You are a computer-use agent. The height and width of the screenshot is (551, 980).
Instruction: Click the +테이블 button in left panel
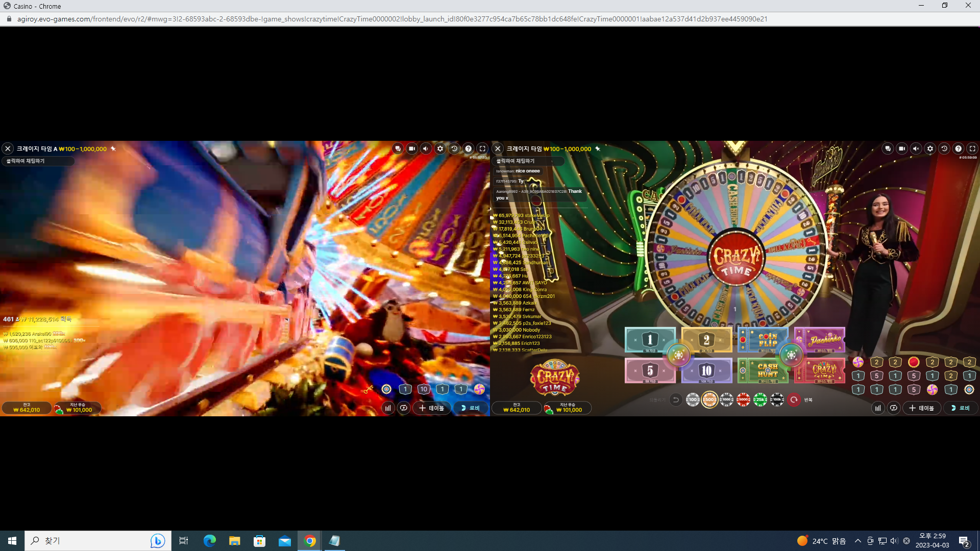[432, 408]
